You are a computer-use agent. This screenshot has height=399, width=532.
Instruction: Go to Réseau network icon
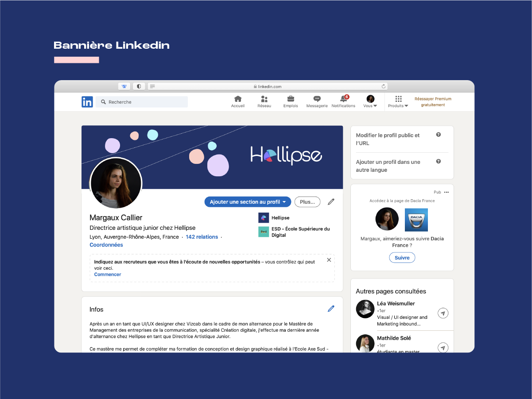(264, 99)
